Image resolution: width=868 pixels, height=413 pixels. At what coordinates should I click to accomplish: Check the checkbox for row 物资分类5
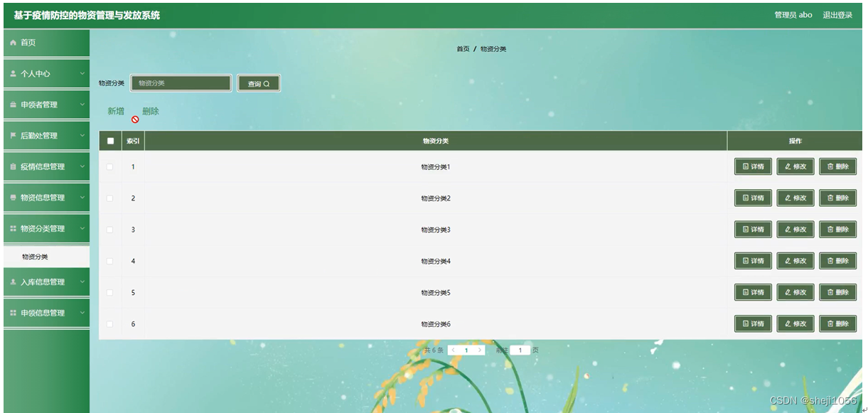coord(109,293)
